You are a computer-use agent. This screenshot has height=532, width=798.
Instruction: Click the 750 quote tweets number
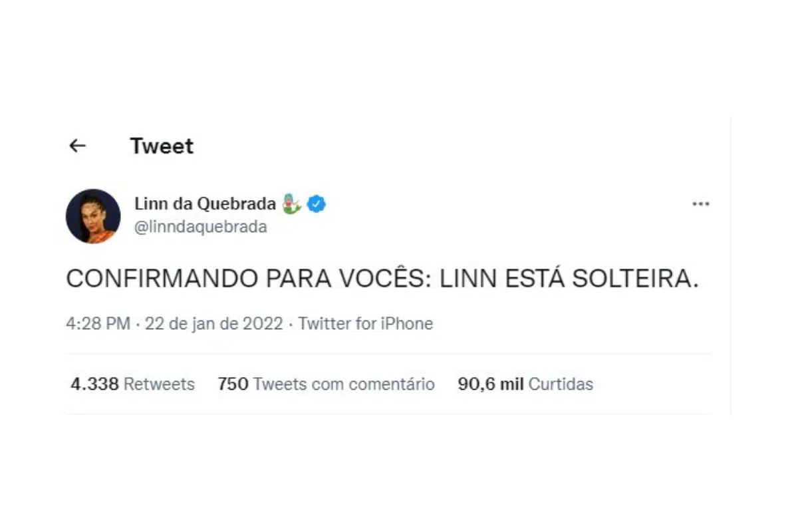pyautogui.click(x=233, y=384)
